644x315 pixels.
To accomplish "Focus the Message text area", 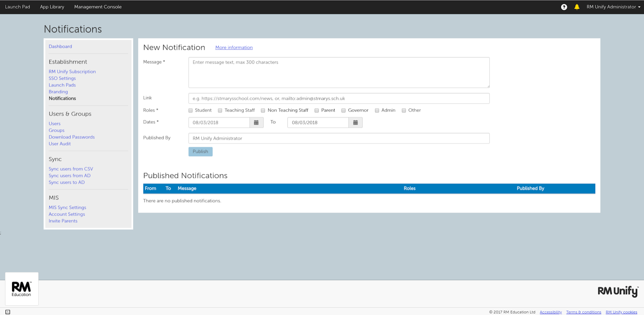I will click(x=339, y=73).
